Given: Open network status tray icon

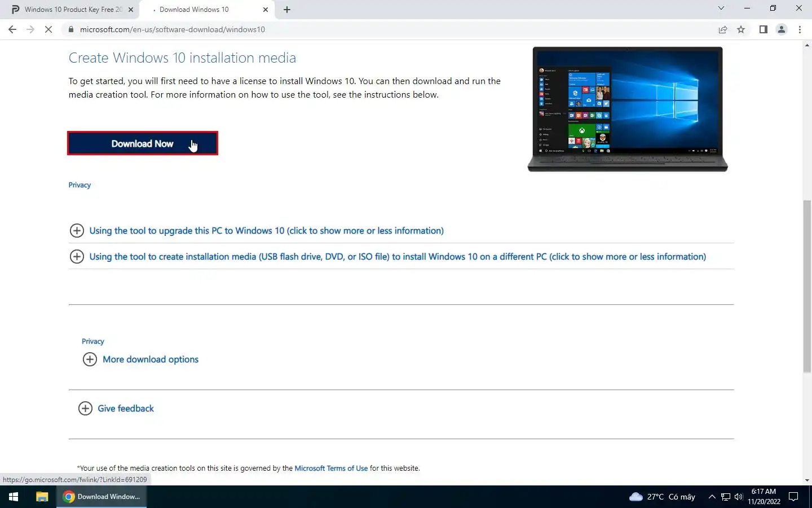Looking at the screenshot, I should (x=726, y=497).
